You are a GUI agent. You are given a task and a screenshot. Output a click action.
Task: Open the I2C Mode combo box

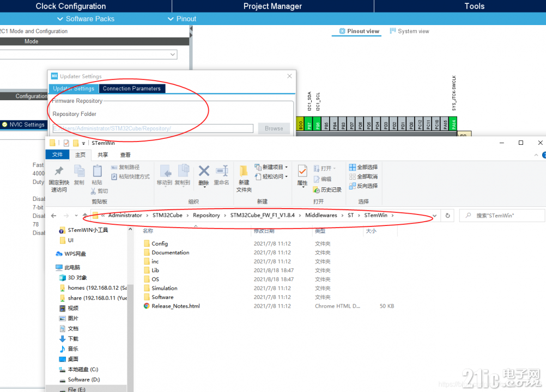pos(88,54)
